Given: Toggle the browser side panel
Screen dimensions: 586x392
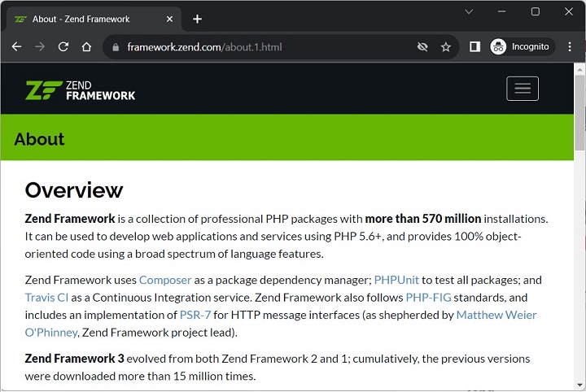Looking at the screenshot, I should [x=475, y=47].
